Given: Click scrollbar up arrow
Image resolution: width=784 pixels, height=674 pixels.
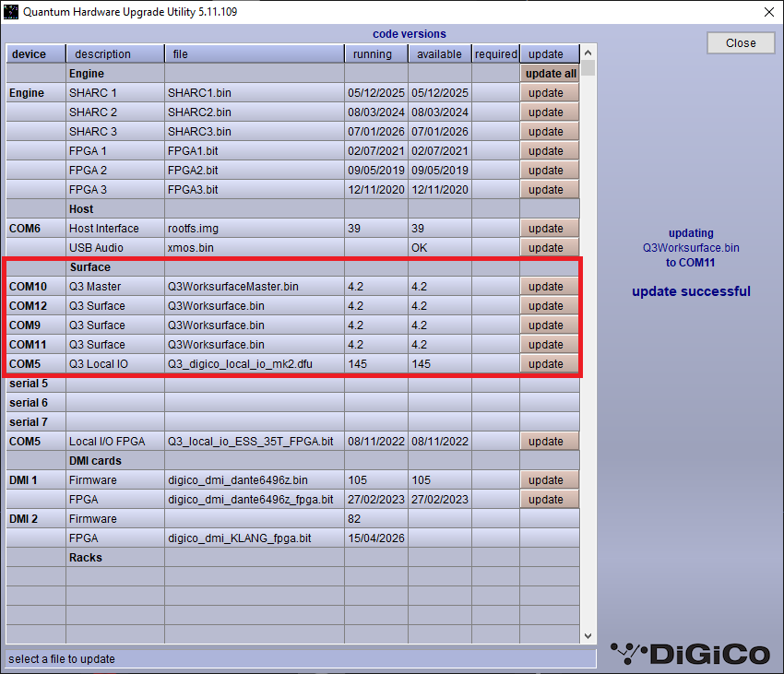Looking at the screenshot, I should coord(588,53).
